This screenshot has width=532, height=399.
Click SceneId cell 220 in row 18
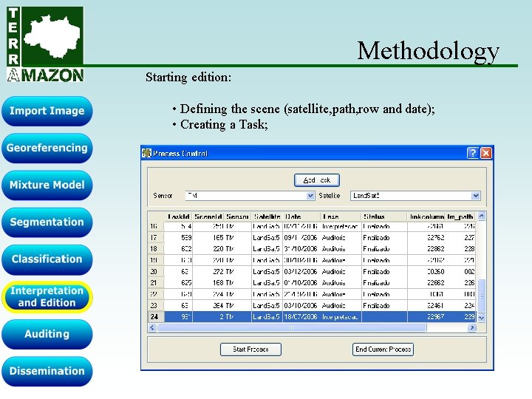[x=208, y=249]
